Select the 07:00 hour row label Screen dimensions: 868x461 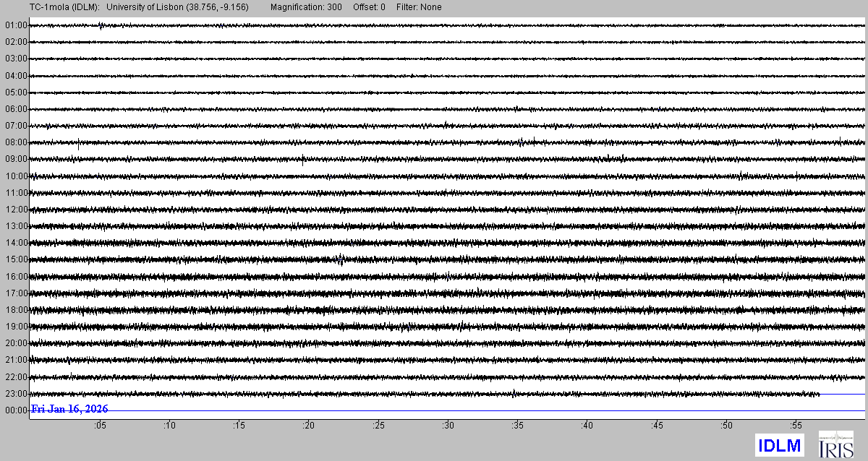coord(16,126)
